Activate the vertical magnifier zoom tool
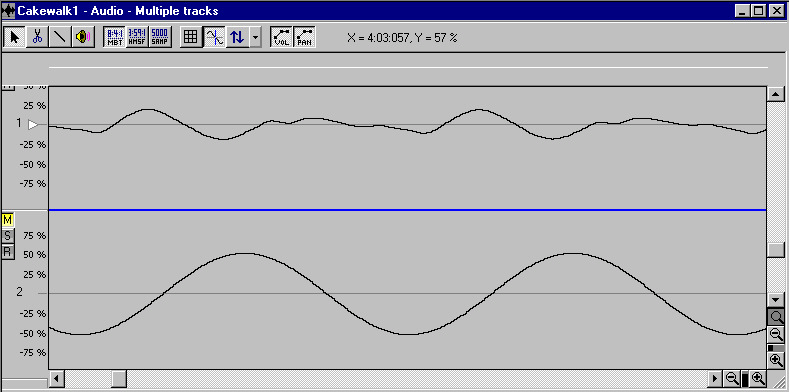 (776, 317)
